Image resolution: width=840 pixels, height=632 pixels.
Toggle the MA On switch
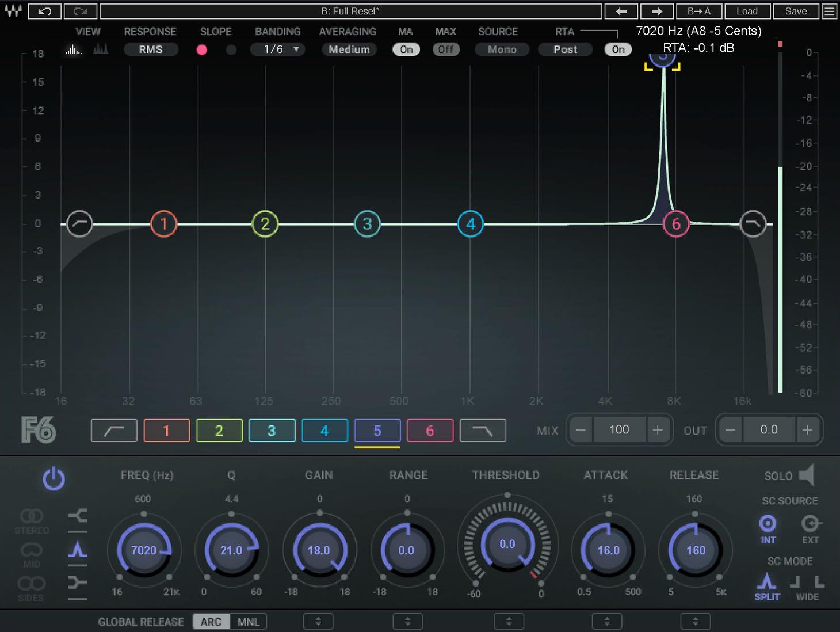coord(406,50)
